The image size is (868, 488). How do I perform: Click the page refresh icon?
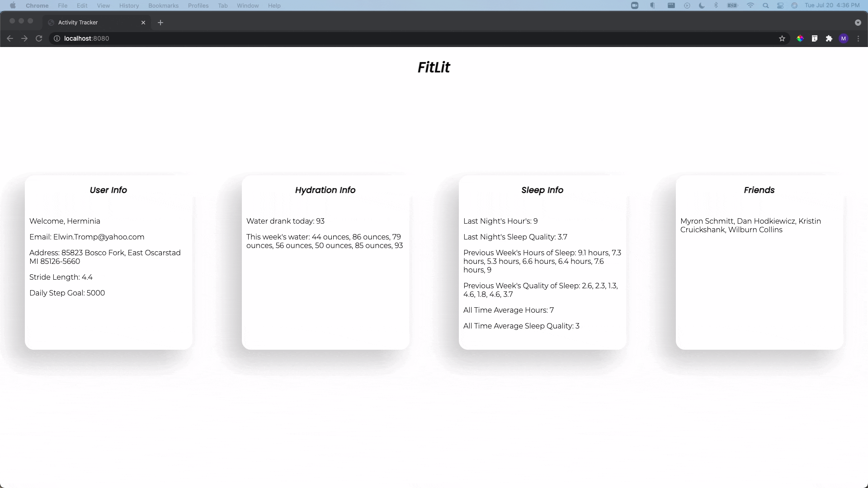[39, 38]
